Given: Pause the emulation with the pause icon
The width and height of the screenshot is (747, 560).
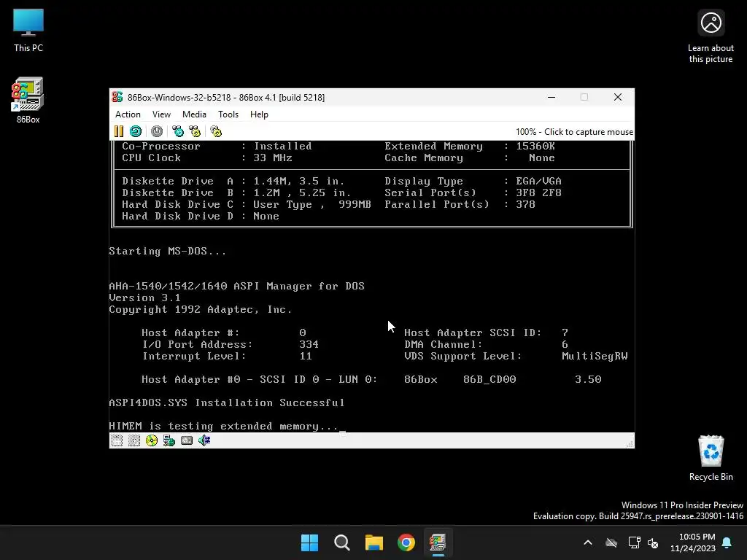Looking at the screenshot, I should point(119,131).
